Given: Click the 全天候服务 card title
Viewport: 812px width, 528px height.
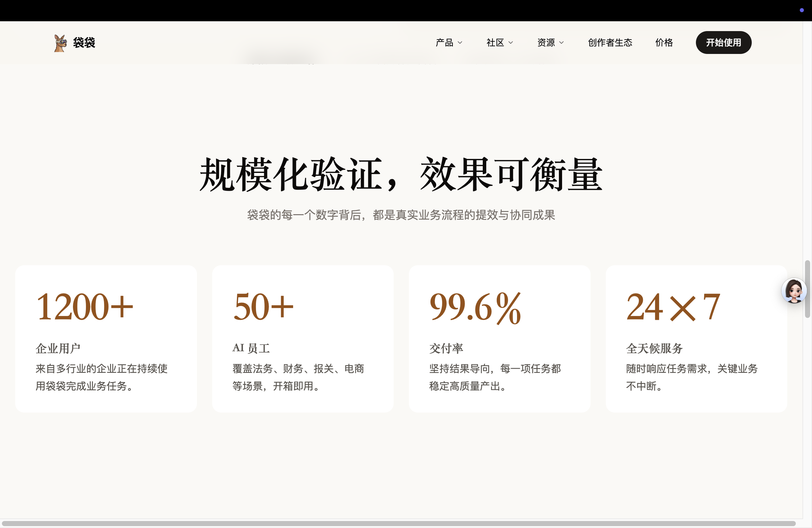Looking at the screenshot, I should (x=654, y=348).
